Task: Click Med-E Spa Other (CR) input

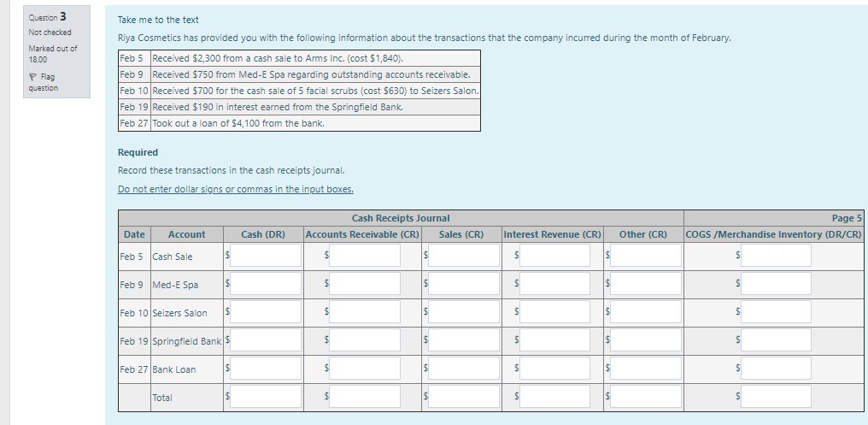Action: coord(646,284)
